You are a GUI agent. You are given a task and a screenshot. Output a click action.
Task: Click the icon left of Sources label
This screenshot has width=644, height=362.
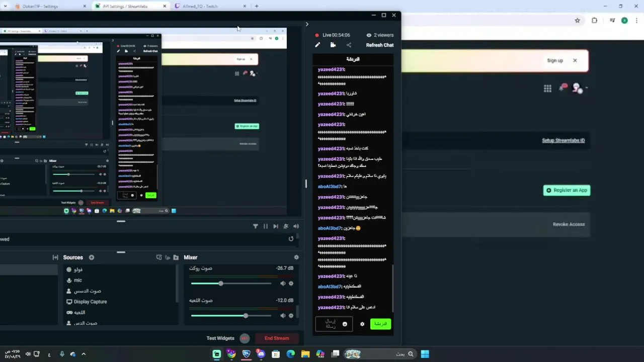(x=55, y=257)
